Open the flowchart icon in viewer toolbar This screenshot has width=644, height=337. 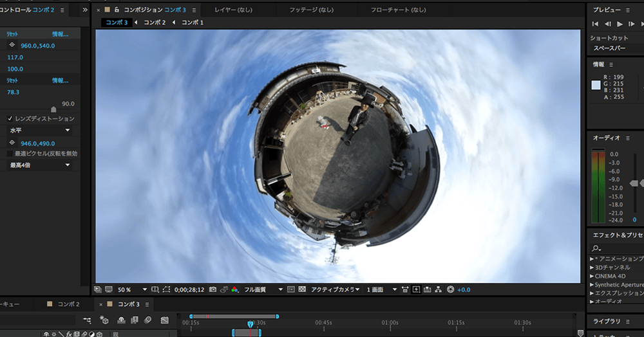438,289
